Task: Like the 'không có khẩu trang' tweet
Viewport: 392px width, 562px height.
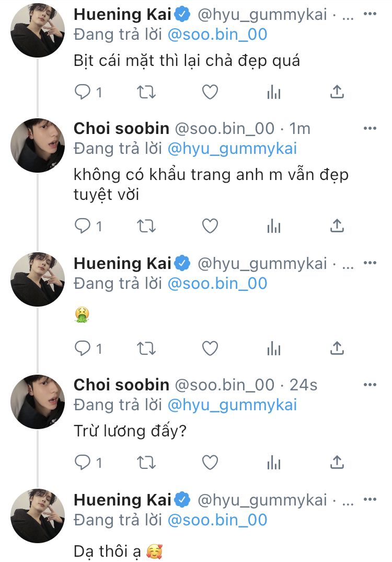Action: [x=210, y=226]
